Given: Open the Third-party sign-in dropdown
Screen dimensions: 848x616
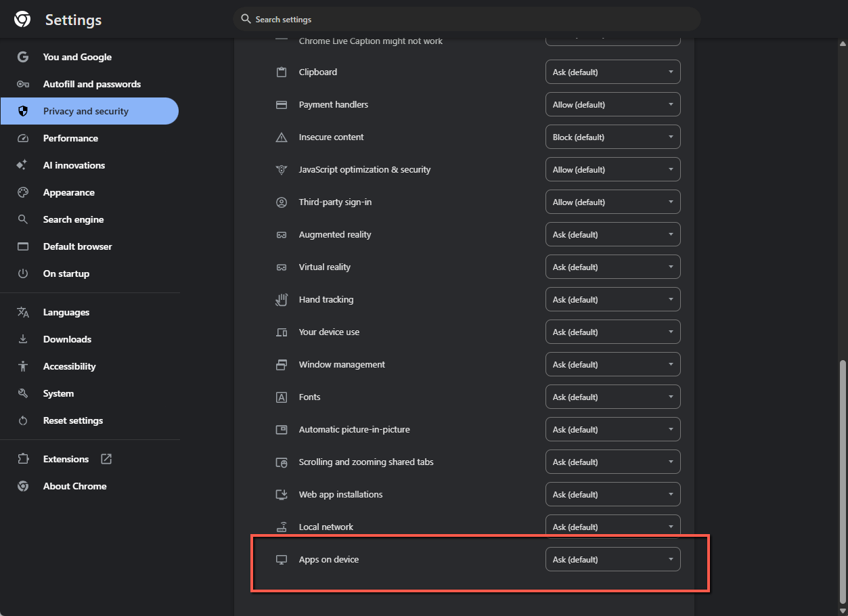Looking at the screenshot, I should [x=612, y=202].
